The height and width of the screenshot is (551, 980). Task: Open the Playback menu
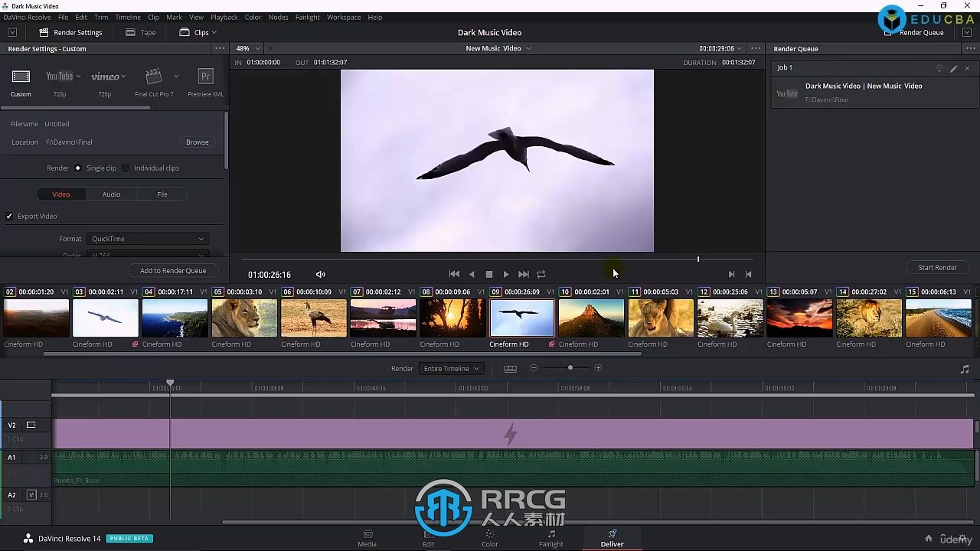pos(224,17)
